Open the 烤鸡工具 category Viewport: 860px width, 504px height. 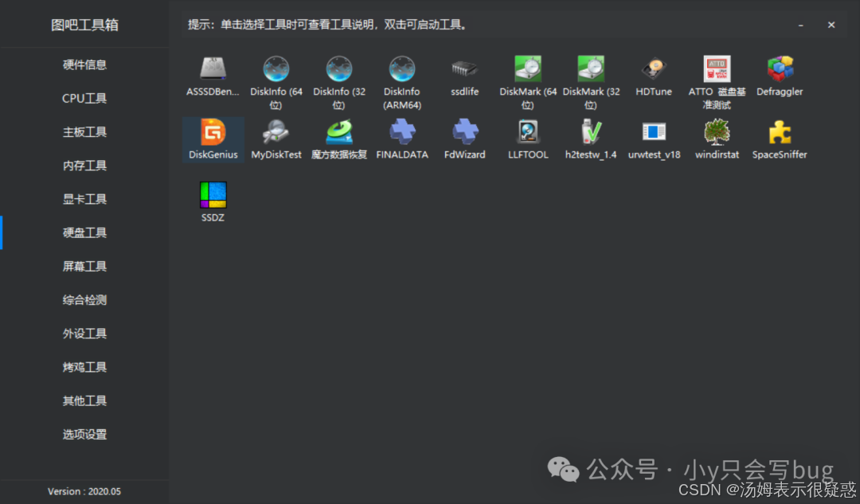point(84,367)
